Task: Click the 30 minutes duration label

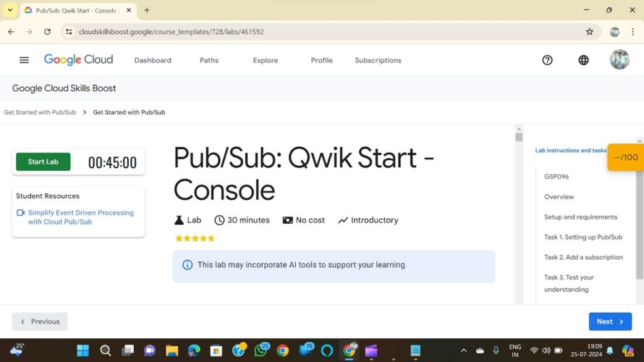Action: point(242,220)
